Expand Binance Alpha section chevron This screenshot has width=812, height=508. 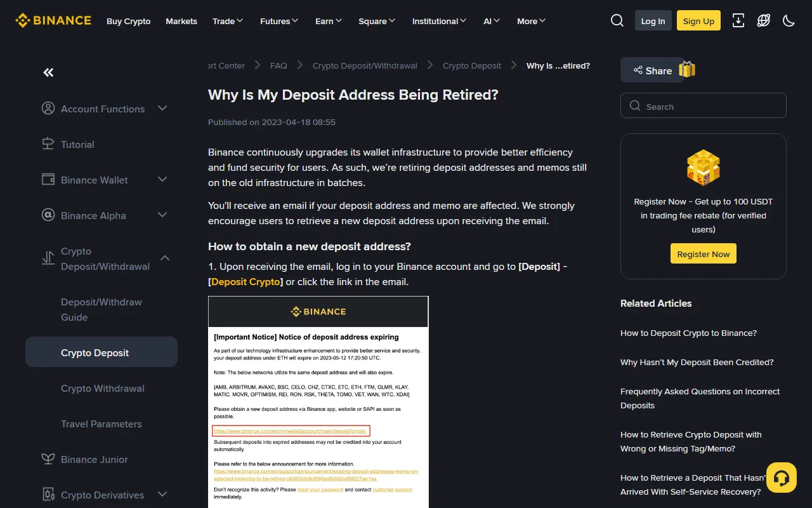tap(162, 215)
